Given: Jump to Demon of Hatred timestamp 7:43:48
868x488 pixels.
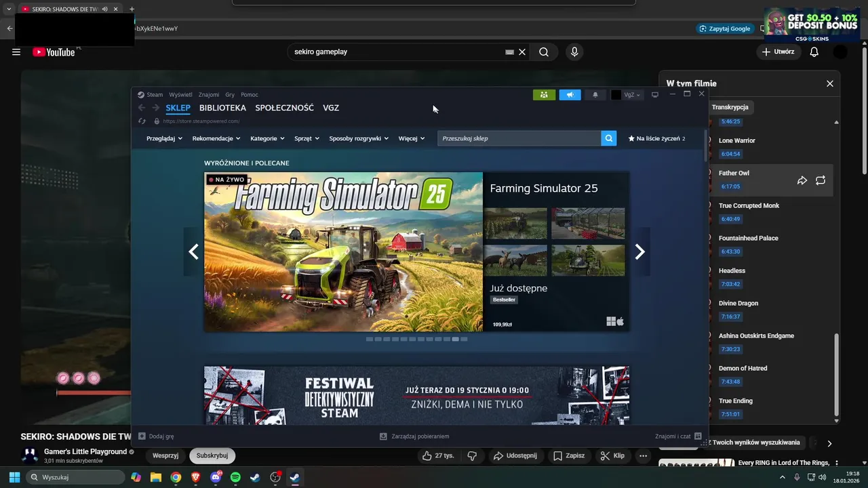Looking at the screenshot, I should tap(731, 382).
